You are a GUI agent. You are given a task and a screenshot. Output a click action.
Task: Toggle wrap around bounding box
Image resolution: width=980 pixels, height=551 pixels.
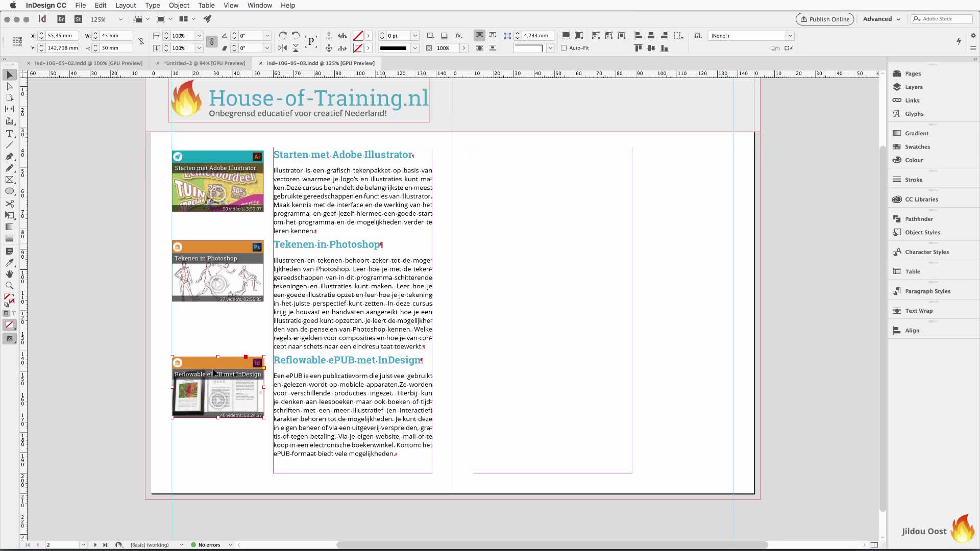[493, 36]
